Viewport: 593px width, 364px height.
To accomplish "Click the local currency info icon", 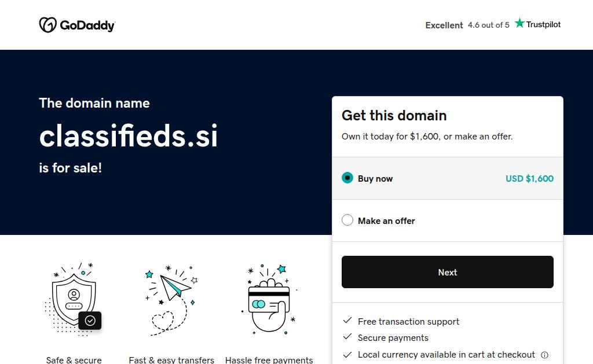I will click(x=544, y=355).
